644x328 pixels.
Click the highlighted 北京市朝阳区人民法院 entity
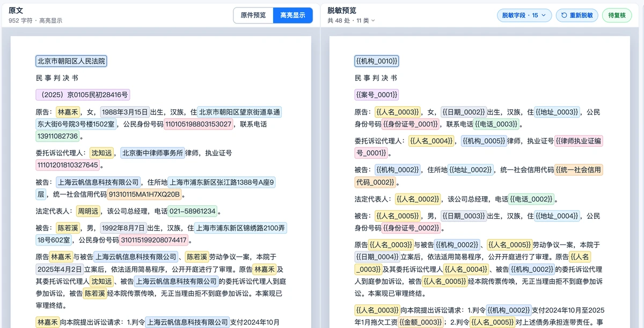click(x=71, y=61)
